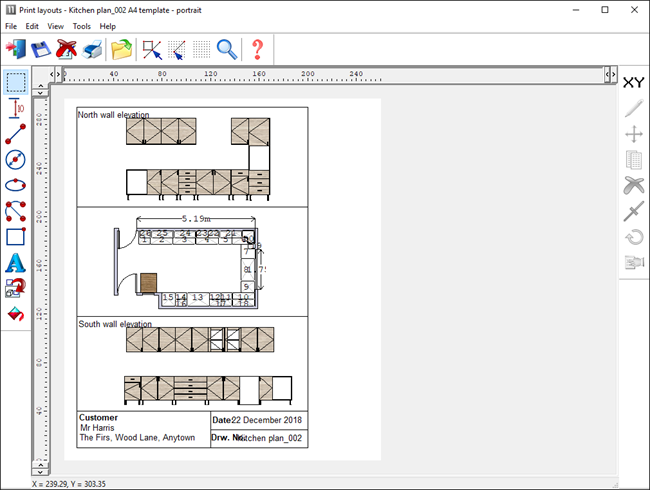Select the Dimension tool in left toolbar
Viewport: 650px width, 490px height.
(x=15, y=107)
